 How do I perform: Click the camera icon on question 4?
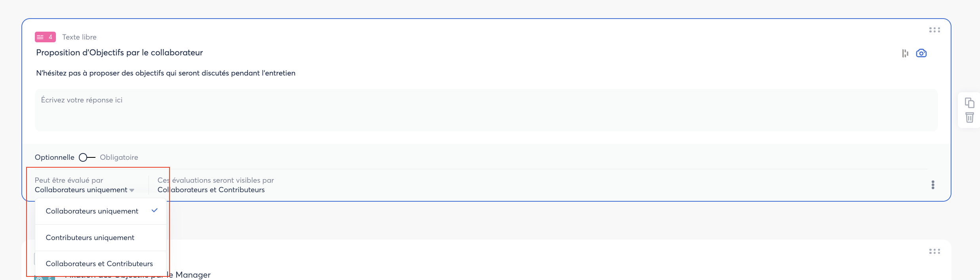pos(921,53)
